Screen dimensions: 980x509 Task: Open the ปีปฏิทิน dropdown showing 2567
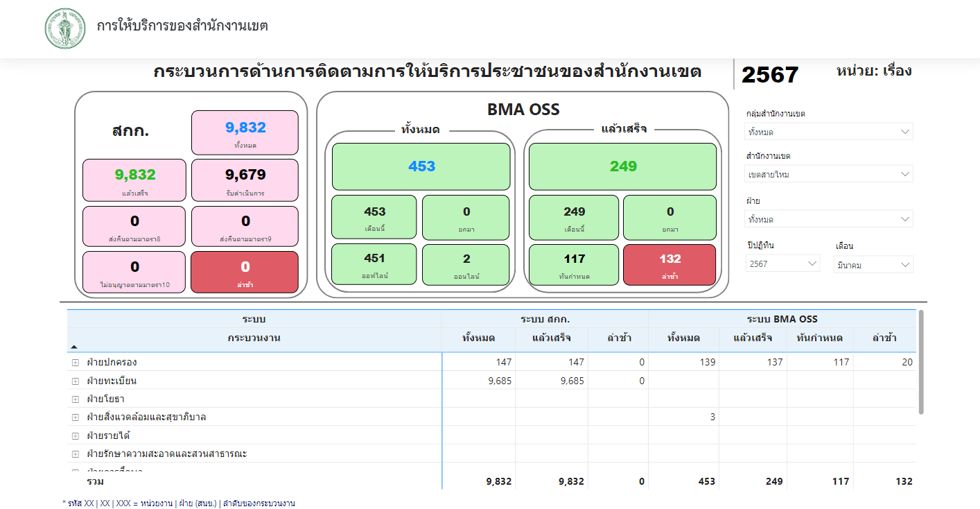tap(783, 264)
